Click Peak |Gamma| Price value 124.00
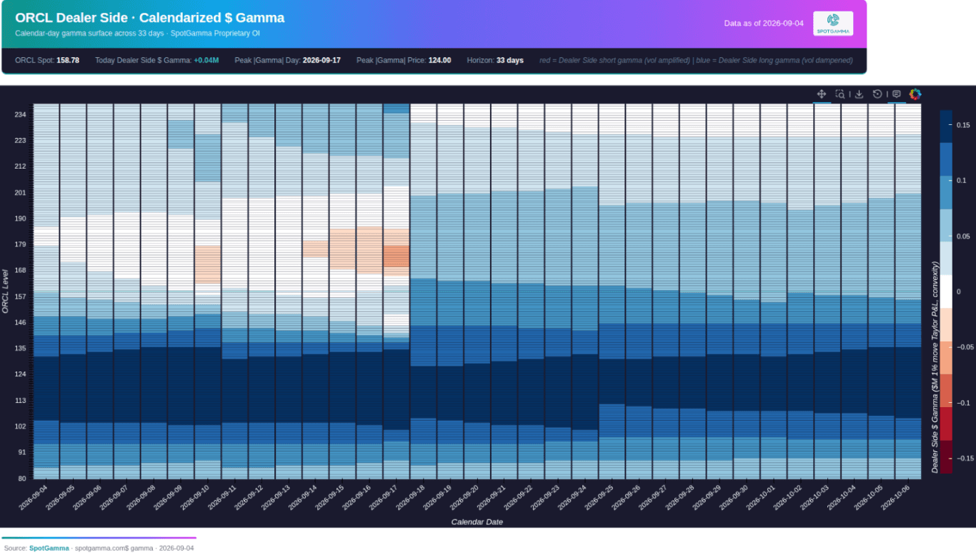The height and width of the screenshot is (560, 976). tap(440, 60)
